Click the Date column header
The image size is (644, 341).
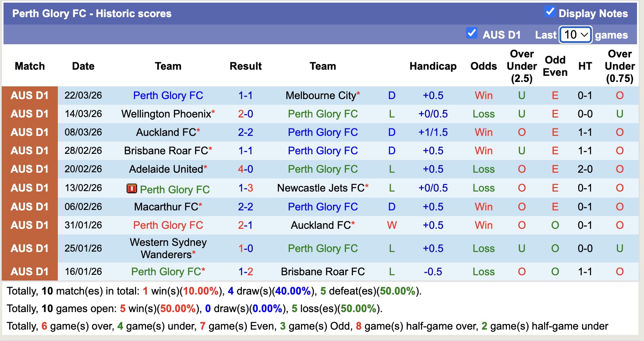click(x=83, y=66)
